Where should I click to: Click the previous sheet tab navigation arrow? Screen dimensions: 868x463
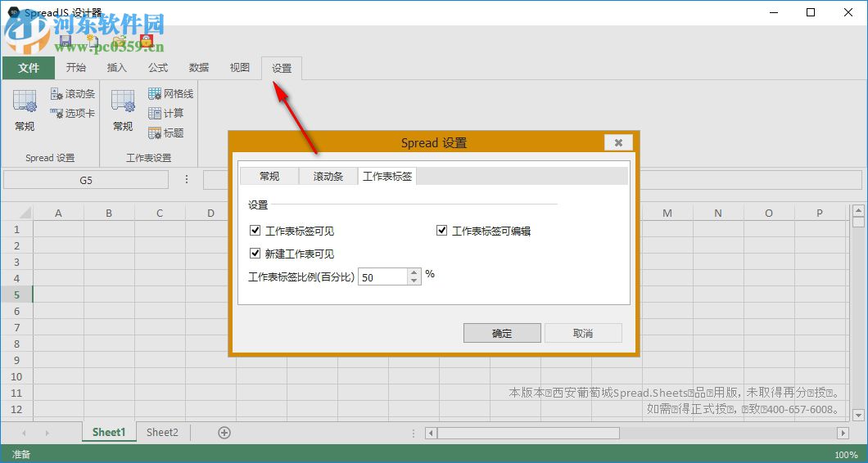click(x=24, y=433)
